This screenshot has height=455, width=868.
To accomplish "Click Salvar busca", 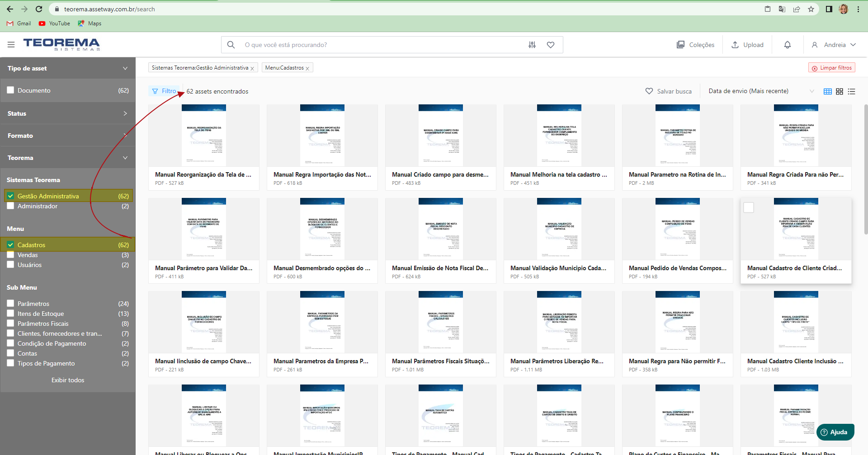I will (669, 91).
